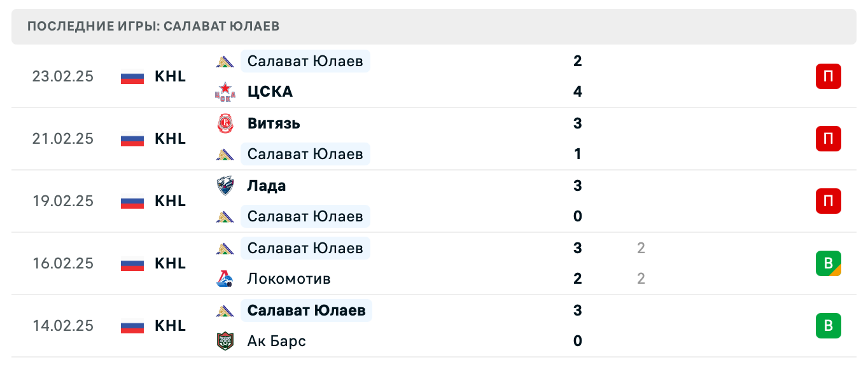The width and height of the screenshot is (868, 369).
Task: Click the shootout score 2 beside Lokomotiv
Action: [x=641, y=279]
